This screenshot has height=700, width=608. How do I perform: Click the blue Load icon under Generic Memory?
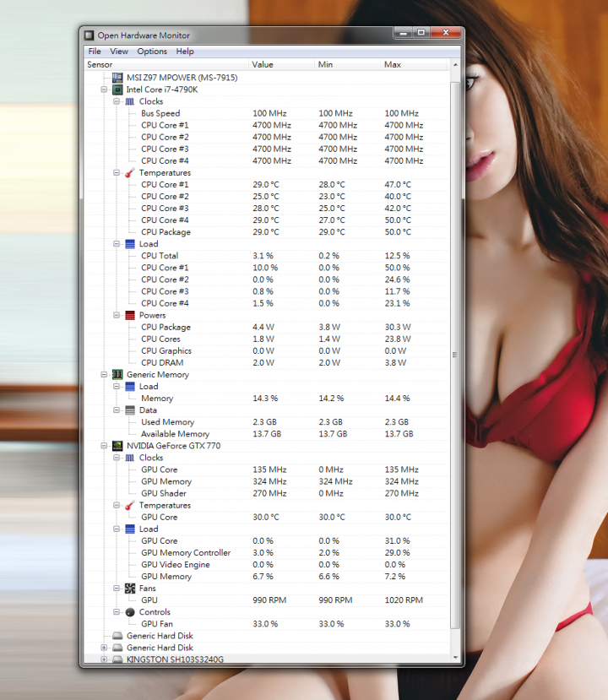(130, 387)
